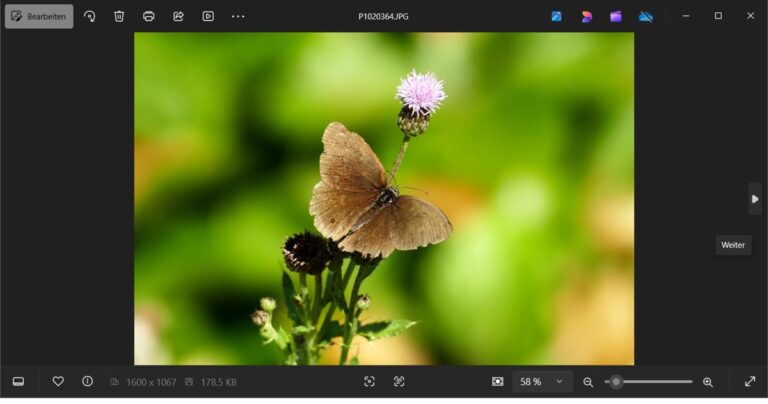768x404 pixels.
Task: Delete the photo with trash icon
Action: [119, 16]
